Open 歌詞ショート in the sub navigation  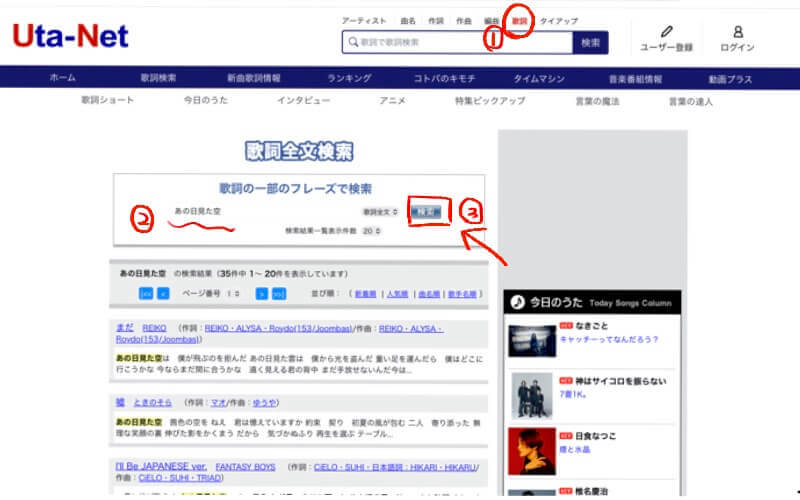108,100
